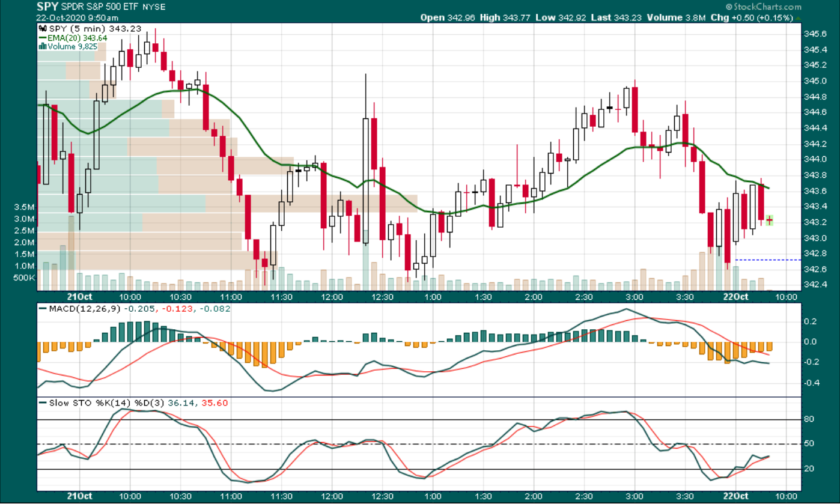
Task: Click the volume bars legend icon
Action: click(x=42, y=46)
